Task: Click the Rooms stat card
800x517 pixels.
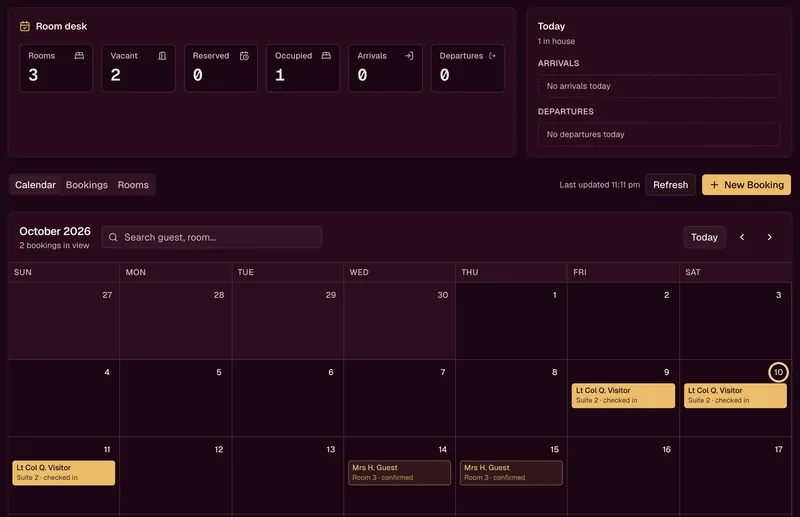Action: tap(56, 68)
